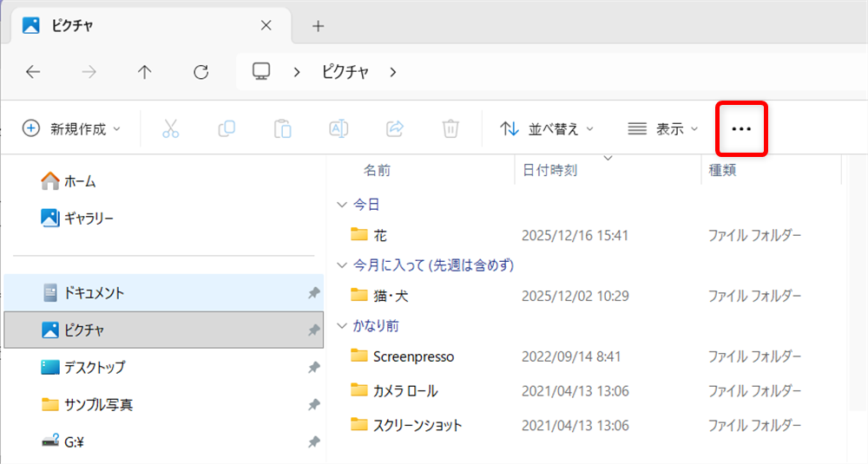Click the date 2025/12/02 10:29

(575, 296)
